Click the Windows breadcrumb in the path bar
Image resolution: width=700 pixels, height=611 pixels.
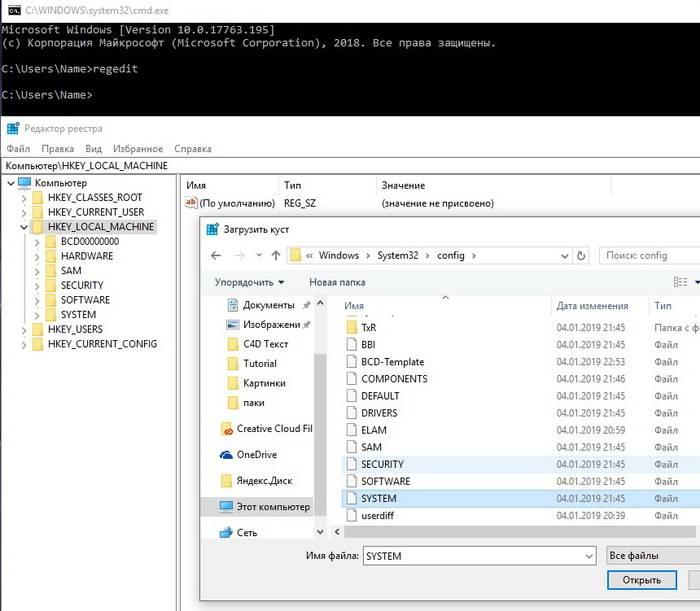338,256
